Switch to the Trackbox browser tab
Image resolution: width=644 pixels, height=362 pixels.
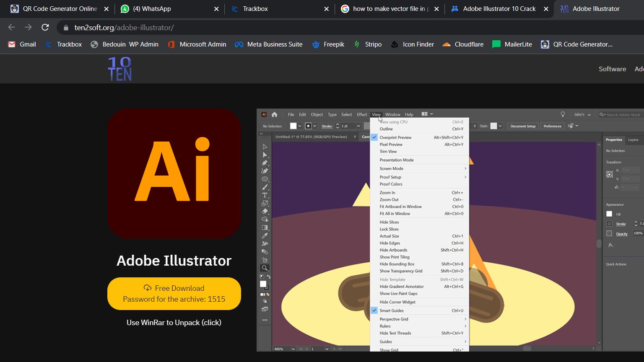click(277, 9)
